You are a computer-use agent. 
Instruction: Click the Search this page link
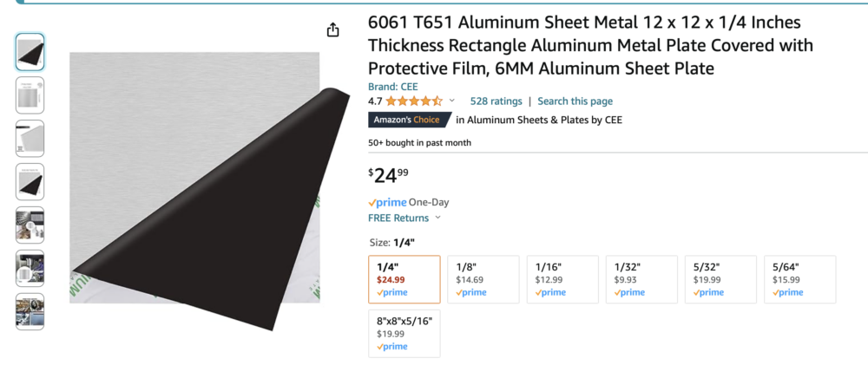click(575, 101)
